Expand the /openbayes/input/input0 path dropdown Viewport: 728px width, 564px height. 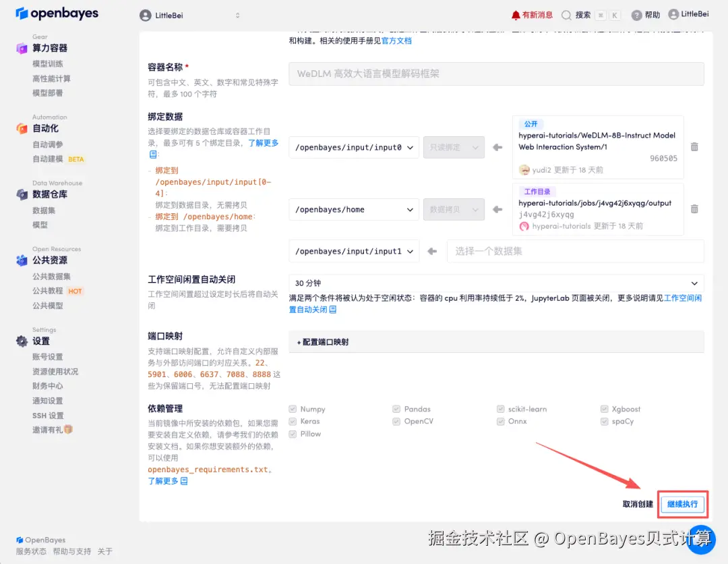coord(353,147)
